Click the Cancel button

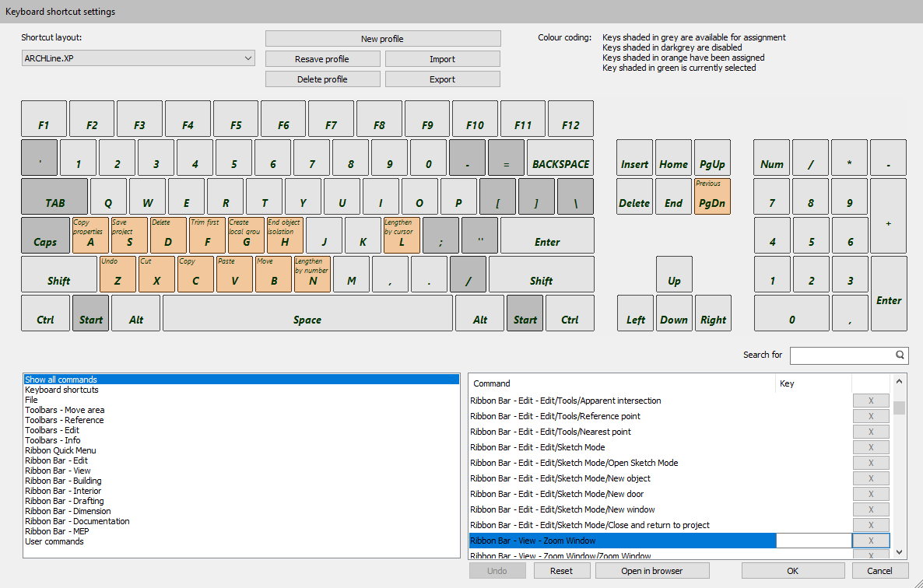pyautogui.click(x=879, y=571)
